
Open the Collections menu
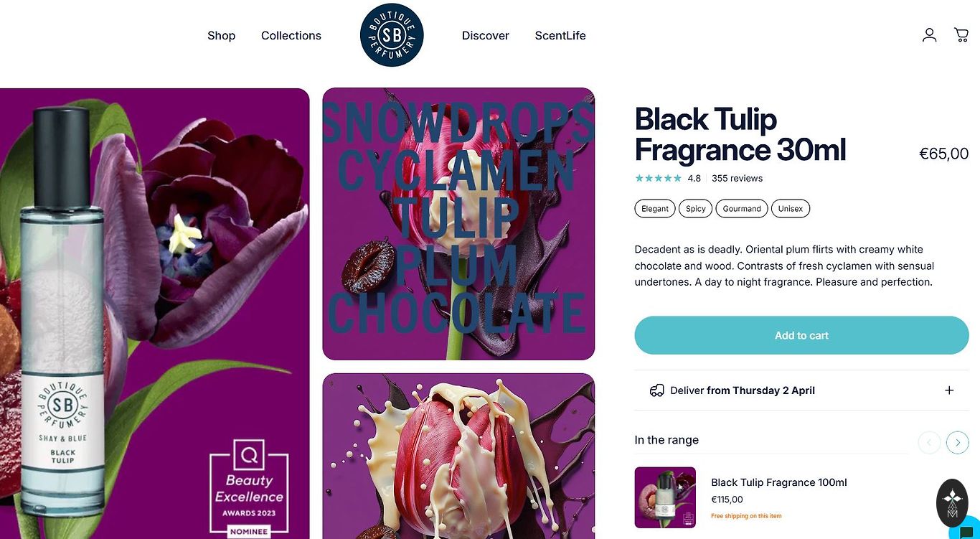point(291,35)
